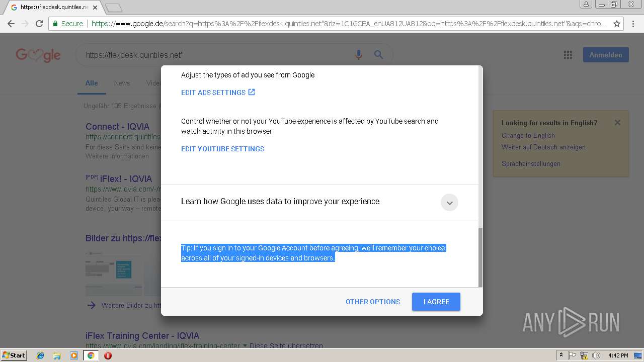Click the browser forward arrow

click(x=25, y=24)
